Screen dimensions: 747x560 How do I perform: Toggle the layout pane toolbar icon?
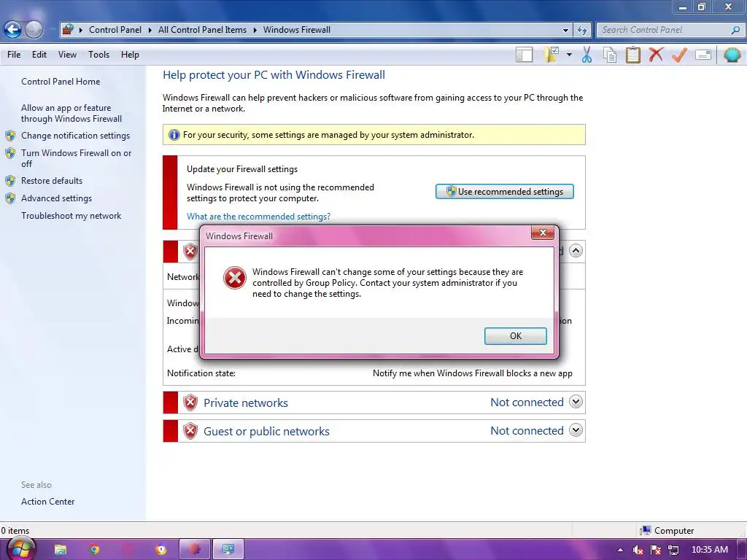(524, 55)
